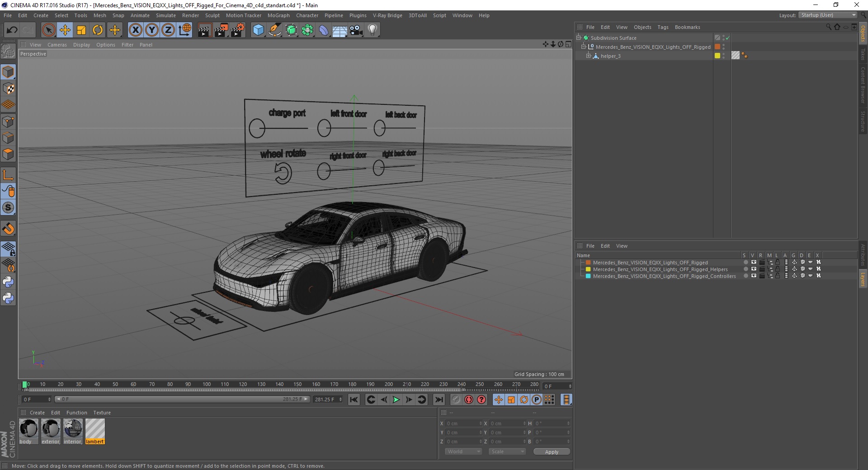Click yellow layer swatch of helper_3
Screen dimensions: 868x470
coord(717,56)
